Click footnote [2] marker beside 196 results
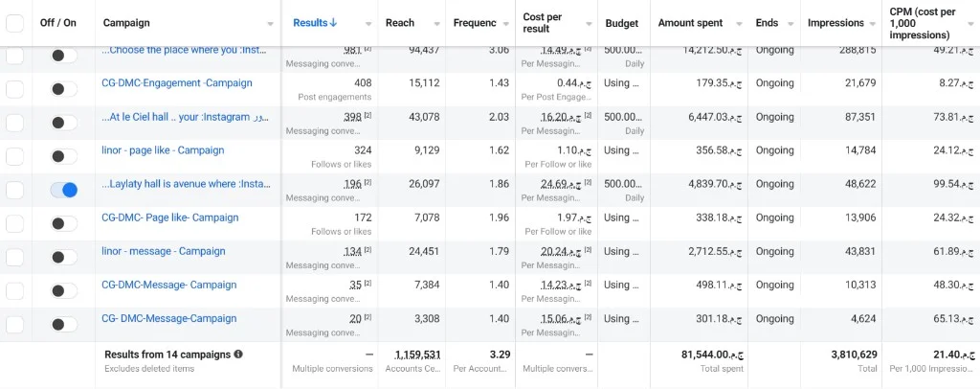The height and width of the screenshot is (389, 980). (368, 183)
